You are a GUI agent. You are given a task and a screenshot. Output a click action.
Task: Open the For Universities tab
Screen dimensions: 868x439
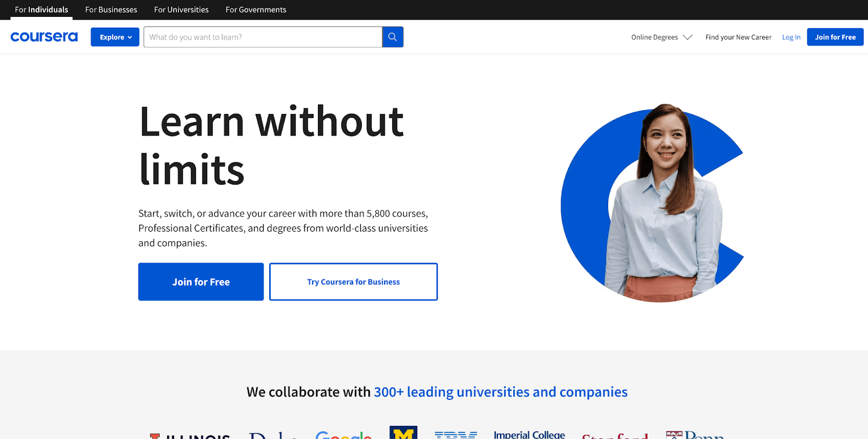pos(181,10)
